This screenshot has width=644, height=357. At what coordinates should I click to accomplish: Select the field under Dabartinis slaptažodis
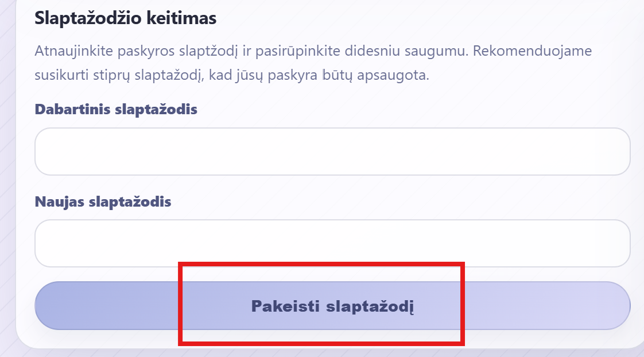tap(332, 152)
